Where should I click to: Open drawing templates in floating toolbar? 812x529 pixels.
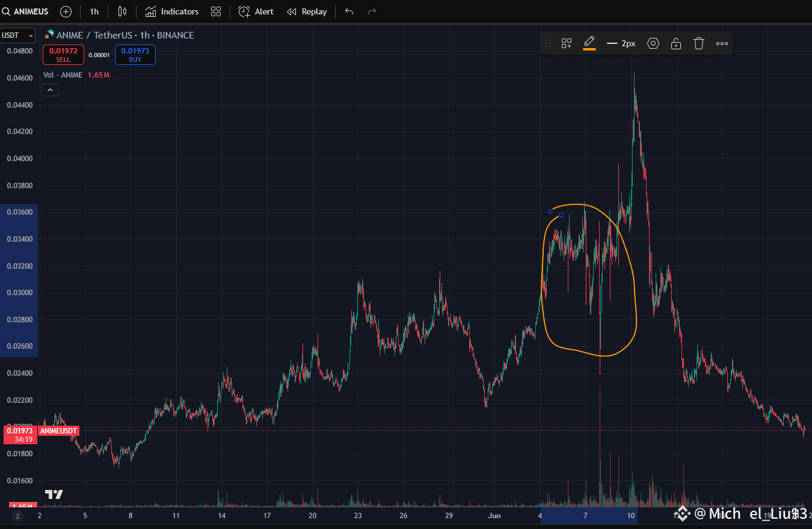coord(567,43)
